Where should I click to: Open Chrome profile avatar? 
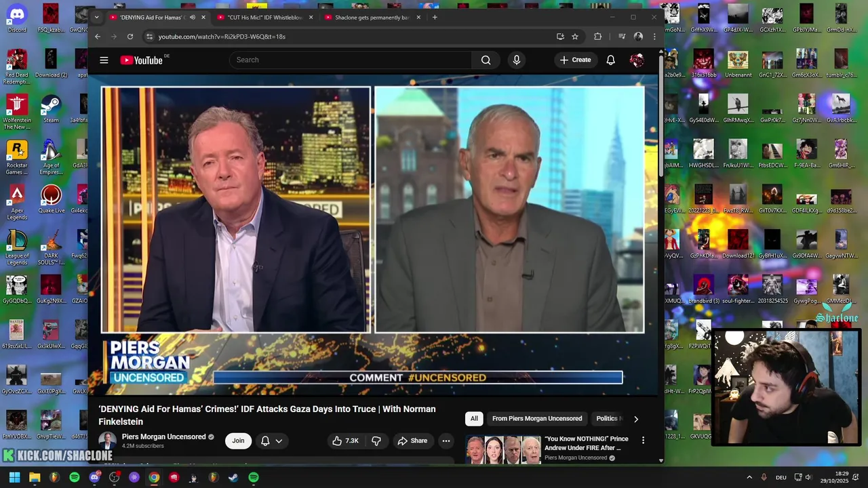click(x=638, y=37)
